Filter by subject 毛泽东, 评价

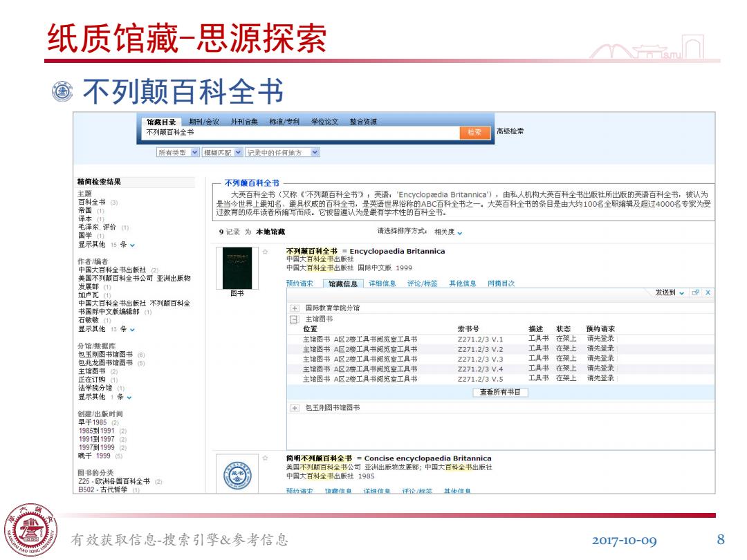pos(103,227)
